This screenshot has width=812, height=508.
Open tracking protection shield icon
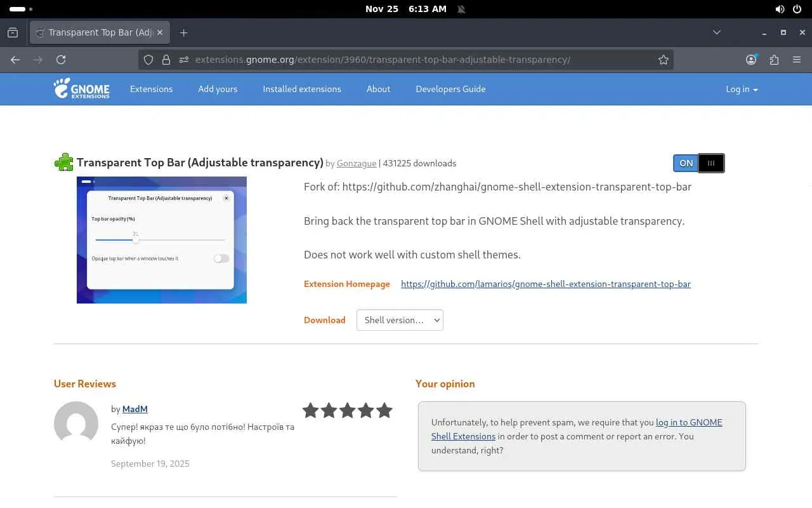(148, 60)
